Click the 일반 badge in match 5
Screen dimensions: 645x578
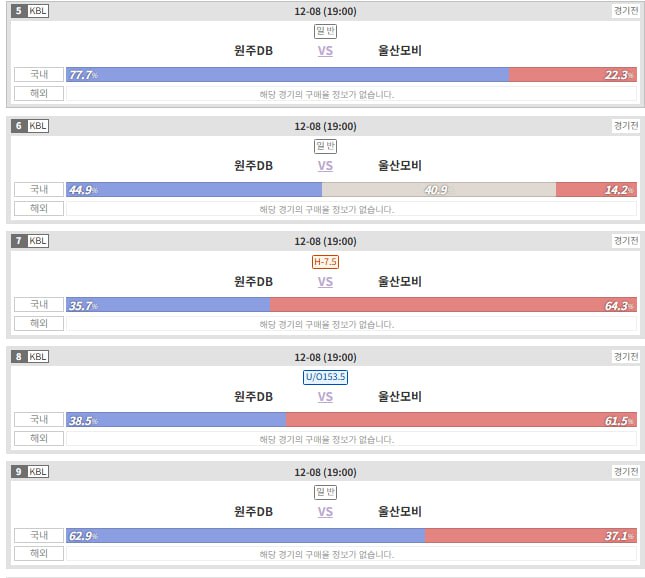pos(325,31)
